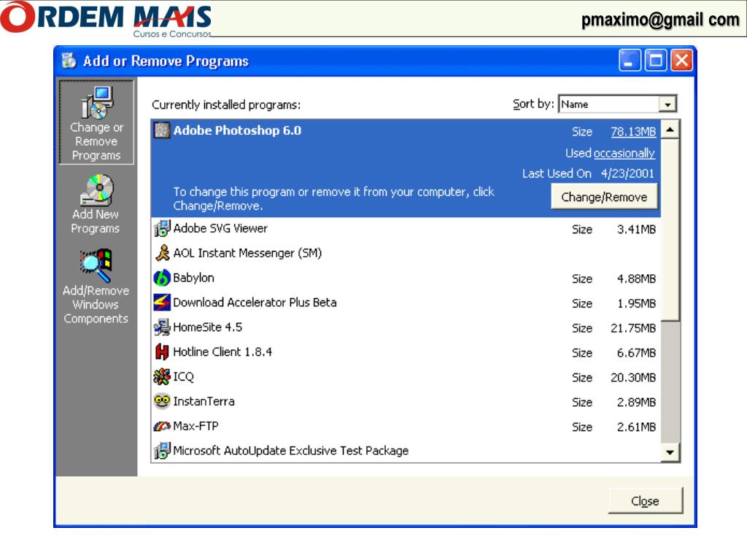Click the ICQ flower icon
The height and width of the screenshot is (560, 747).
tap(162, 377)
